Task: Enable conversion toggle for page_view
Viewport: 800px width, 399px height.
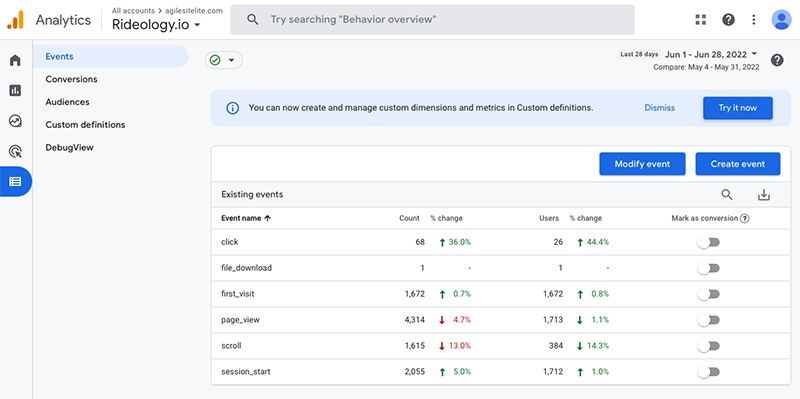Action: pos(709,320)
